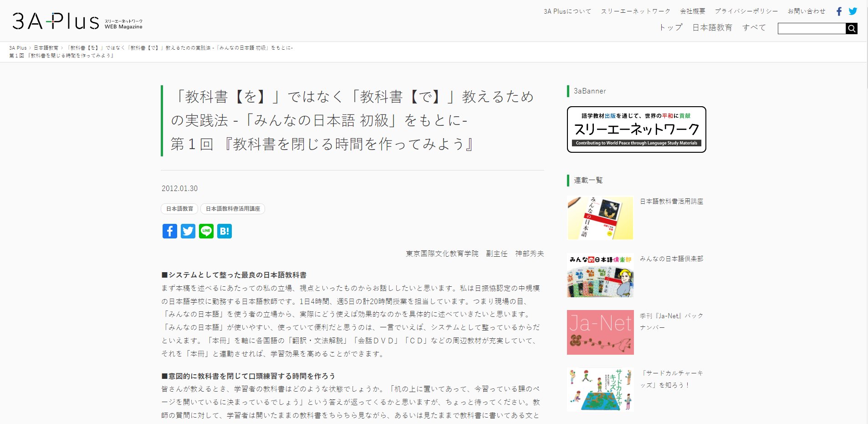The height and width of the screenshot is (424, 868).
Task: Open Facebook page icon in header
Action: coord(839,11)
